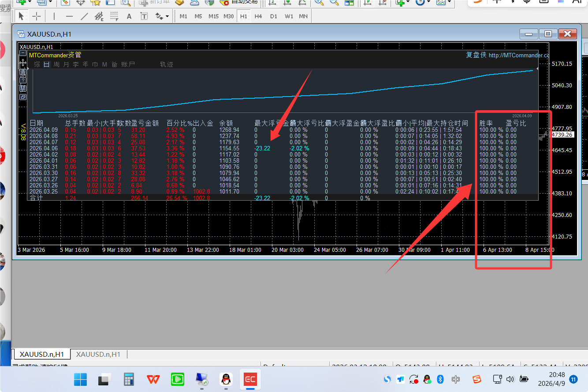This screenshot has width=588, height=392.
Task: Open WPS Office from the taskbar
Action: (153, 379)
